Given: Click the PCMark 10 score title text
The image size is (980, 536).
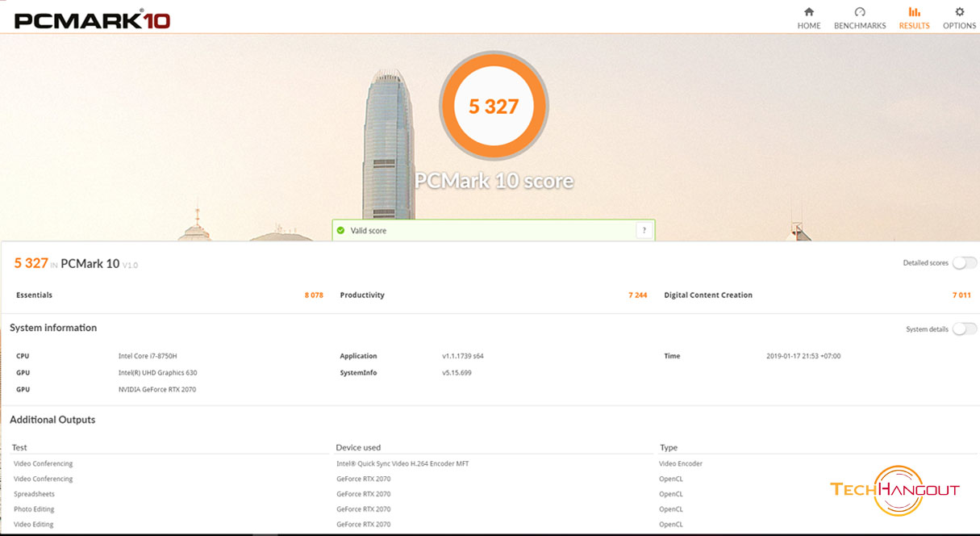Looking at the screenshot, I should (494, 180).
